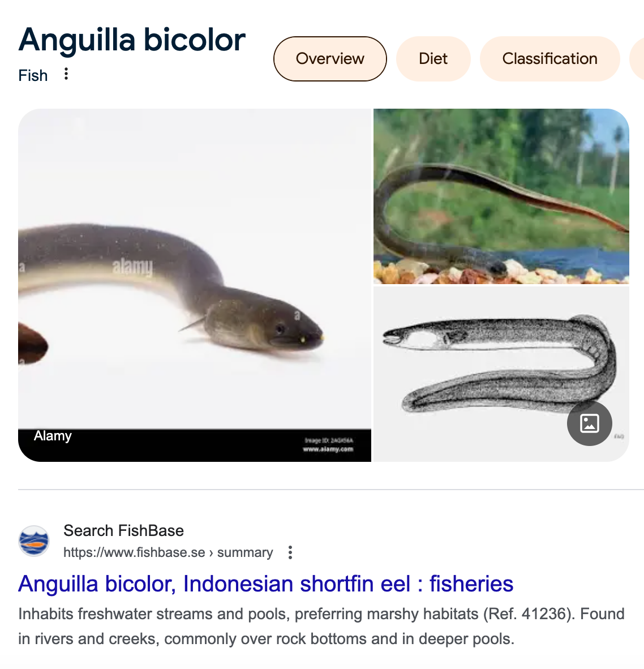Open the three-dot menu beside Fish
Image resolution: width=644 pixels, height=669 pixels.
[x=66, y=74]
